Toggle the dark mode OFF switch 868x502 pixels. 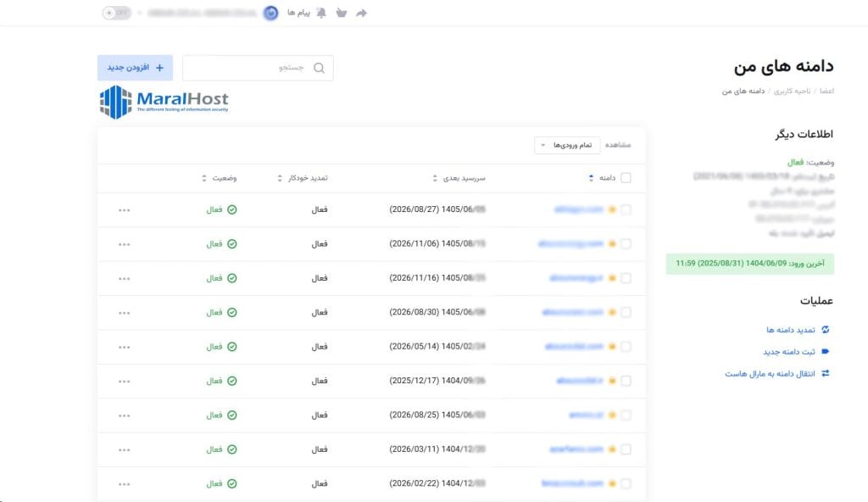tap(116, 14)
